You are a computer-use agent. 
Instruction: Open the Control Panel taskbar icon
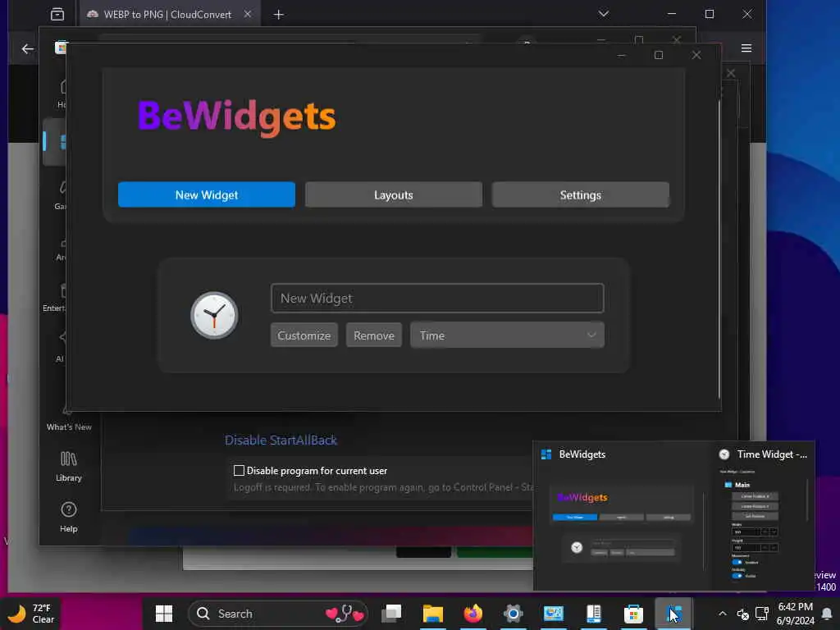pos(553,614)
